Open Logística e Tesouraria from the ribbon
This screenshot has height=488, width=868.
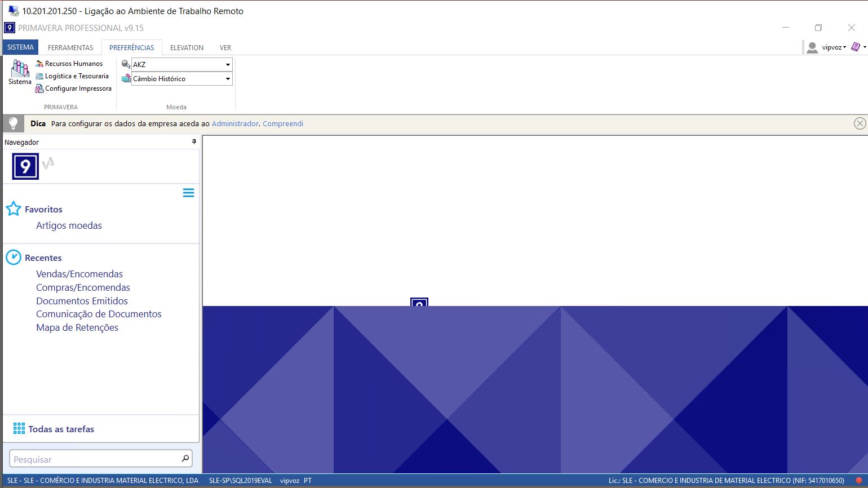click(x=77, y=76)
